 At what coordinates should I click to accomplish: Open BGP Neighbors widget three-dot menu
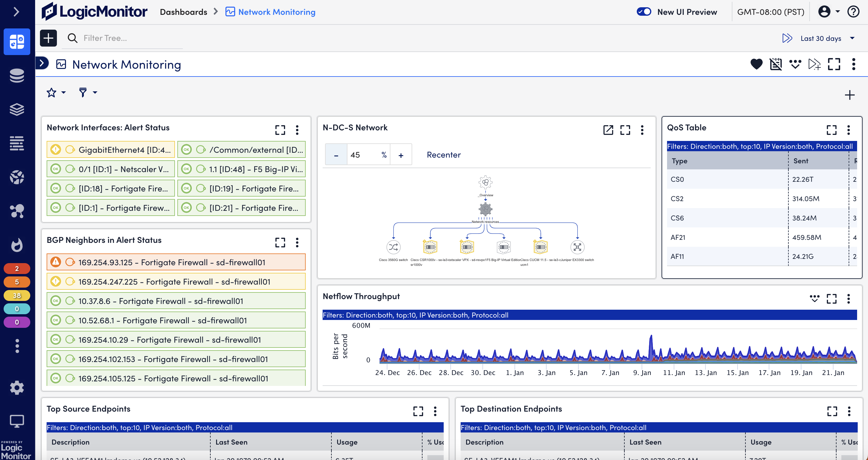coord(297,242)
